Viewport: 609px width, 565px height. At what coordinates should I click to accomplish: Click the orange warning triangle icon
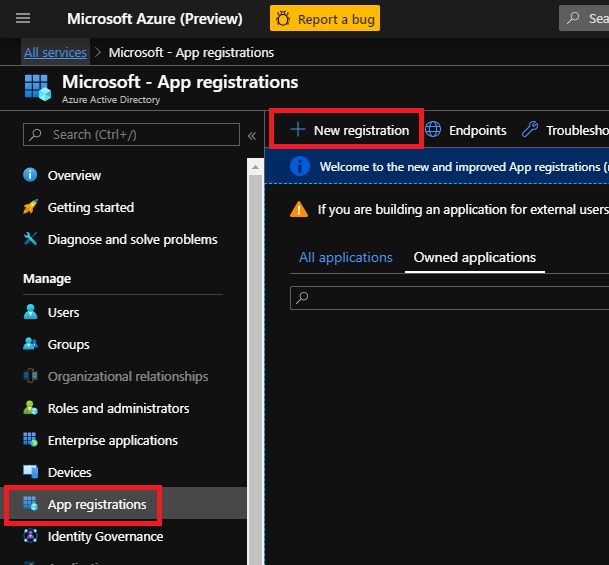click(299, 210)
